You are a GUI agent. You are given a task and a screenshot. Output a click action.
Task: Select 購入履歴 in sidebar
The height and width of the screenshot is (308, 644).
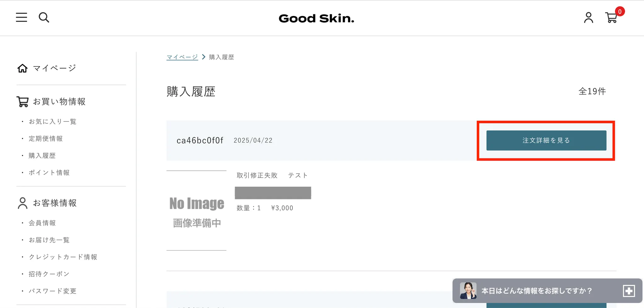[x=42, y=156]
